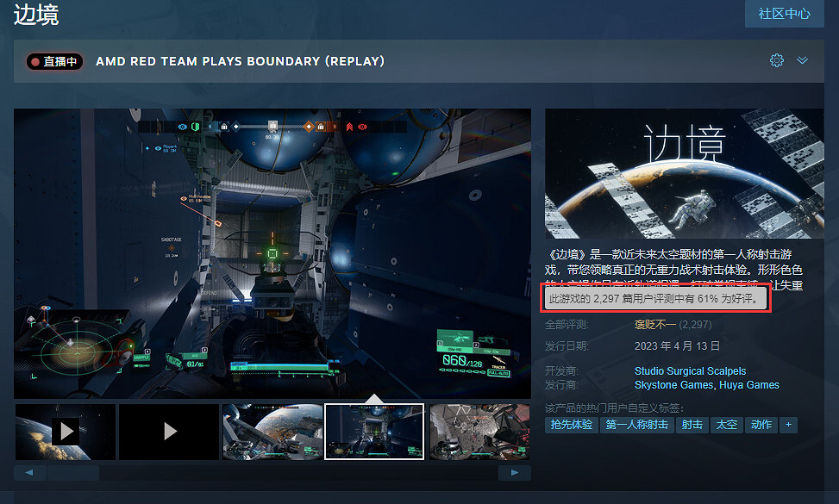Select the 抢先体验 tag
The height and width of the screenshot is (504, 839).
click(x=570, y=425)
